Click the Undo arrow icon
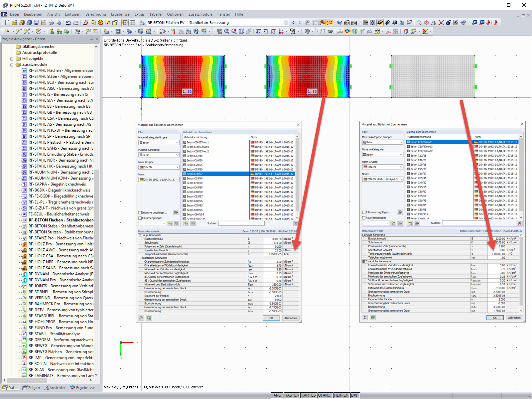The width and height of the screenshot is (532, 399). tap(68, 23)
